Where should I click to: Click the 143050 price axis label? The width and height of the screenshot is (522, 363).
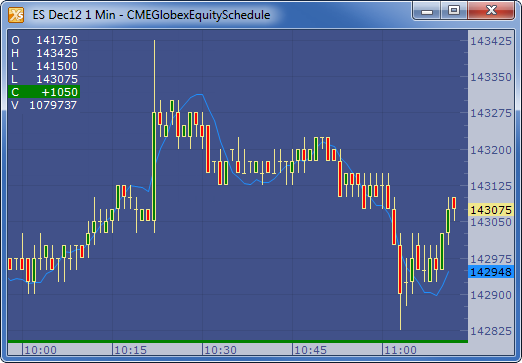tap(491, 222)
